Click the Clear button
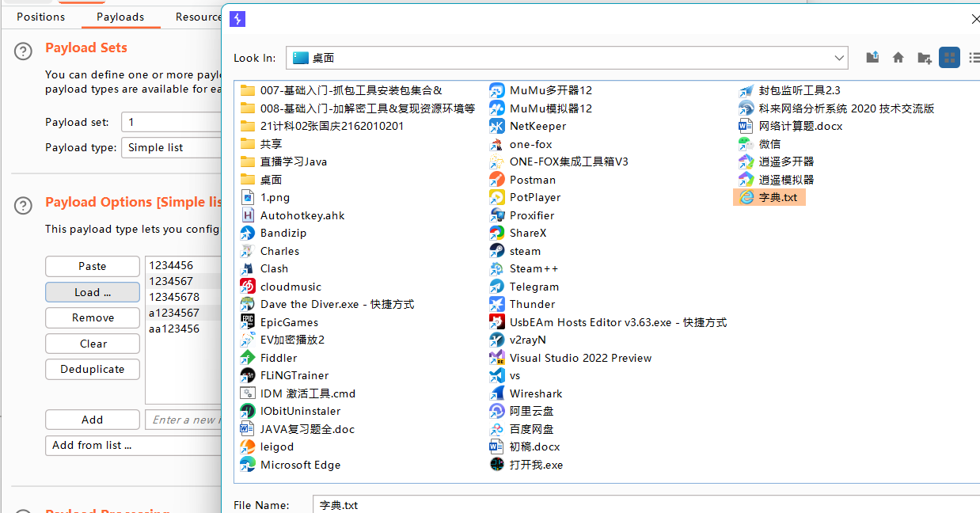980x513 pixels. point(93,344)
